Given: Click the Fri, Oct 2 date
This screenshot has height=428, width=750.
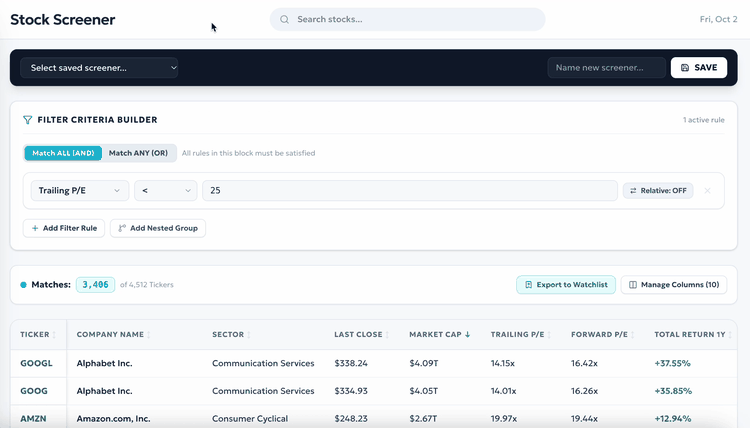Looking at the screenshot, I should click(718, 20).
